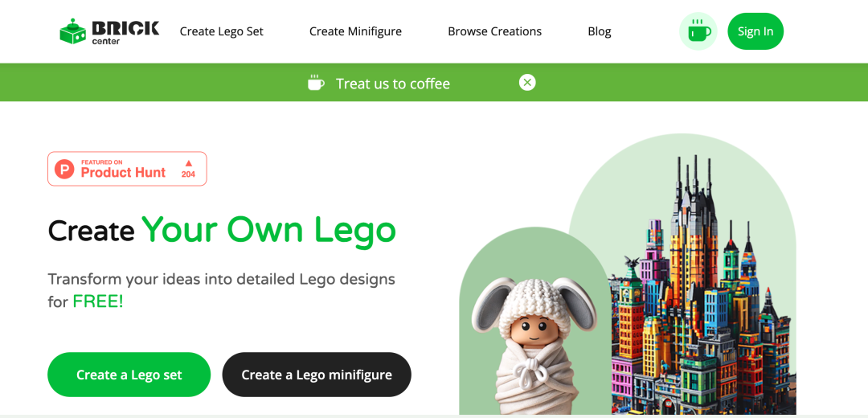Click the BRICK center wordmark text
This screenshot has height=418, width=868.
pyautogui.click(x=125, y=31)
